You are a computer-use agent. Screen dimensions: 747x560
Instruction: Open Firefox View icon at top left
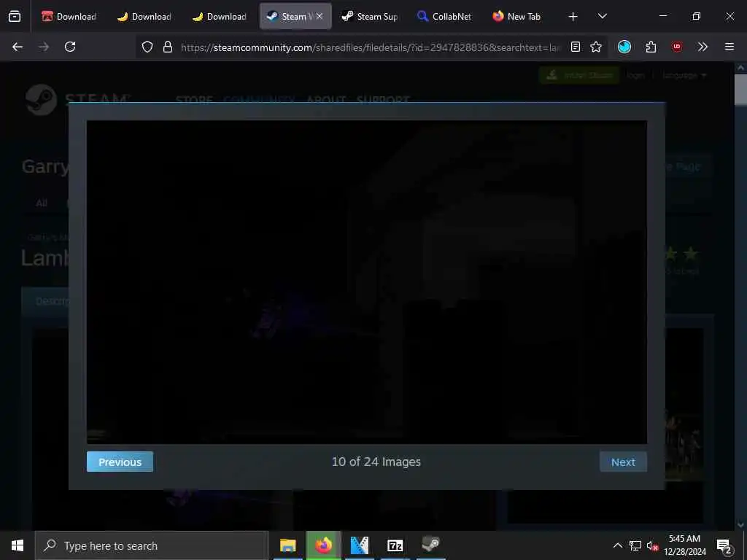tap(15, 16)
